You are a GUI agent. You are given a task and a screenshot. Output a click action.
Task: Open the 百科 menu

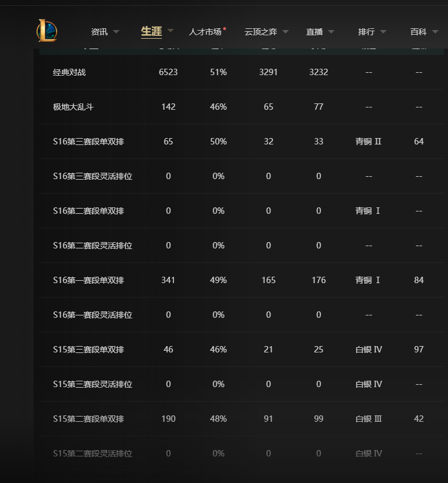pos(419,32)
